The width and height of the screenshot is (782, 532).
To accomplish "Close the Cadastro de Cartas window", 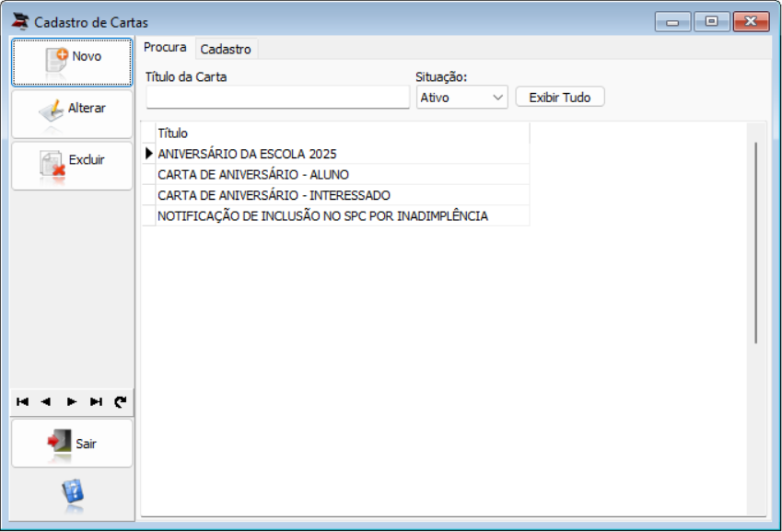I will click(751, 21).
